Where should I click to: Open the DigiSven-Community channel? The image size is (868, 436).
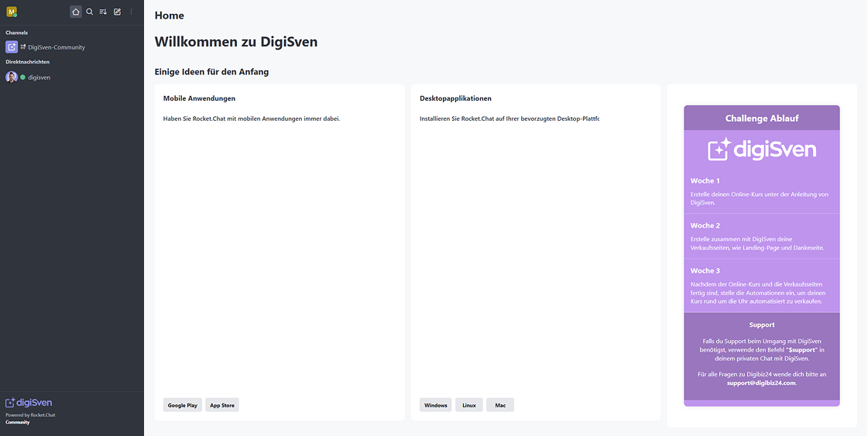click(57, 47)
